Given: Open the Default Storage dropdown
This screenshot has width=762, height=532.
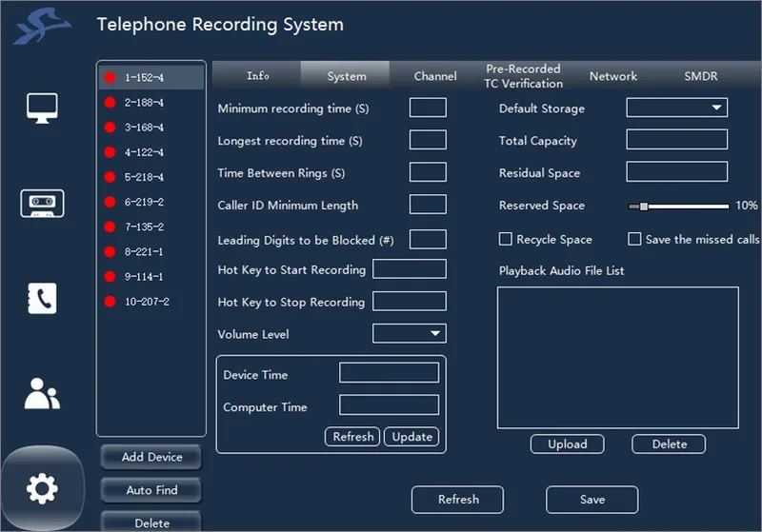Looking at the screenshot, I should point(677,108).
